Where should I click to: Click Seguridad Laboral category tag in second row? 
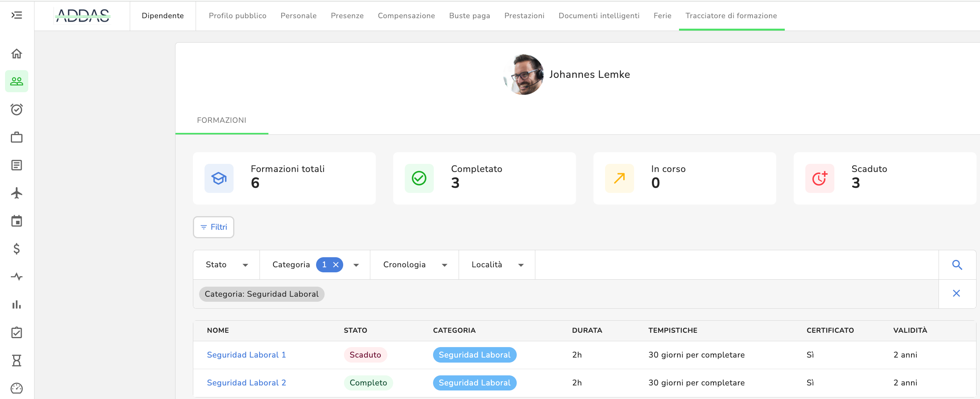click(x=475, y=383)
